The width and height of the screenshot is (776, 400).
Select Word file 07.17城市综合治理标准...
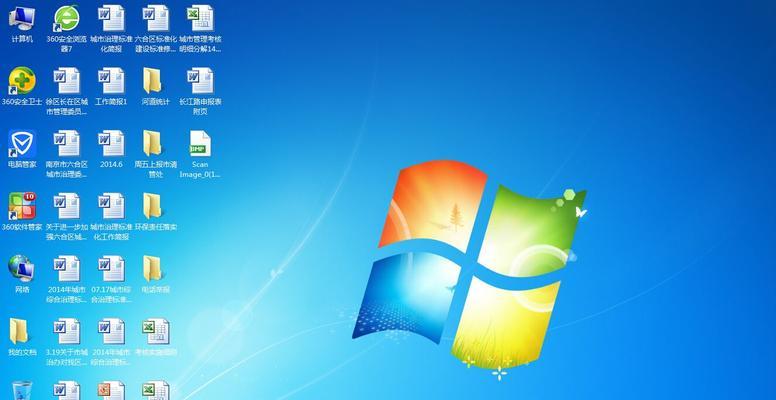[x=111, y=279]
